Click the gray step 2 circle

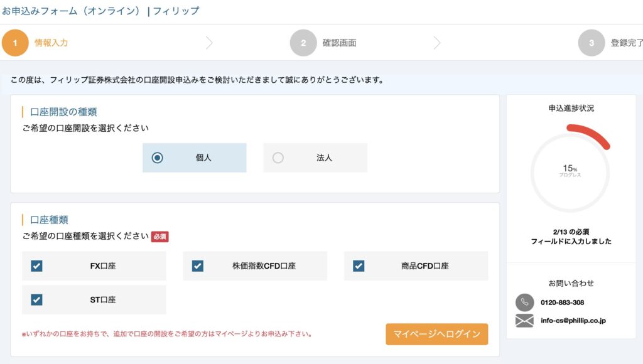[x=303, y=43]
